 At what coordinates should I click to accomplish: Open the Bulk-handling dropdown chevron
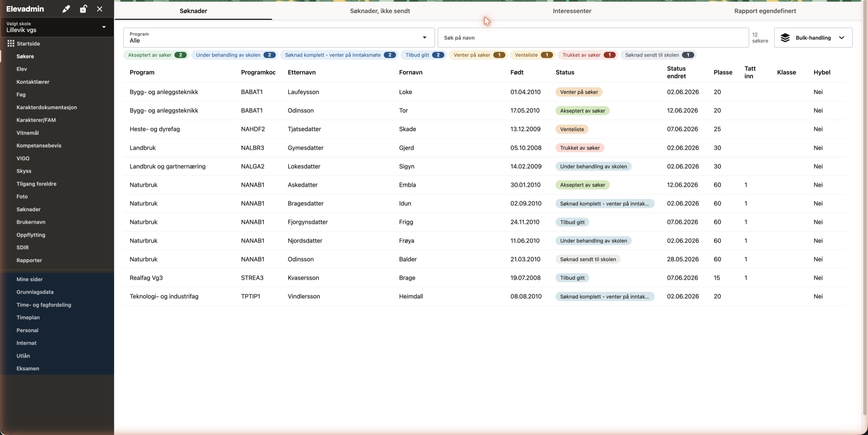842,38
